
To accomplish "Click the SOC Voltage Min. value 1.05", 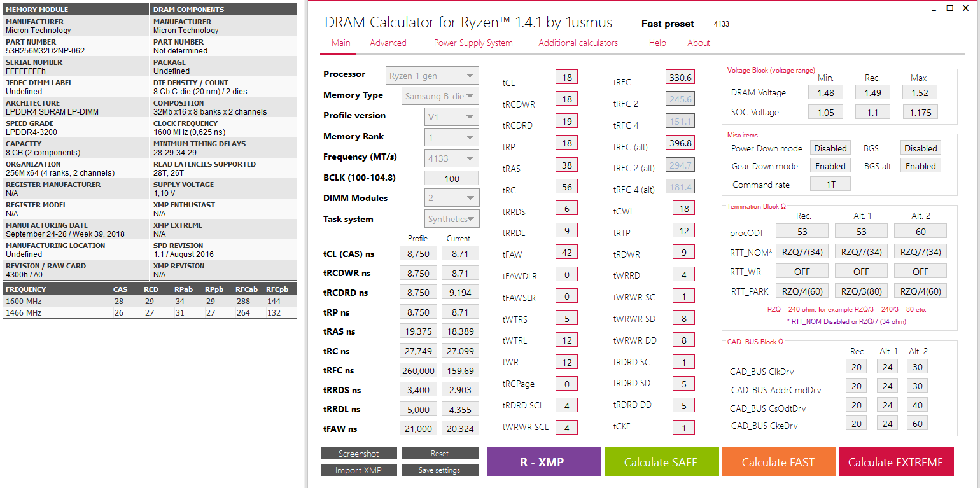I will click(825, 112).
